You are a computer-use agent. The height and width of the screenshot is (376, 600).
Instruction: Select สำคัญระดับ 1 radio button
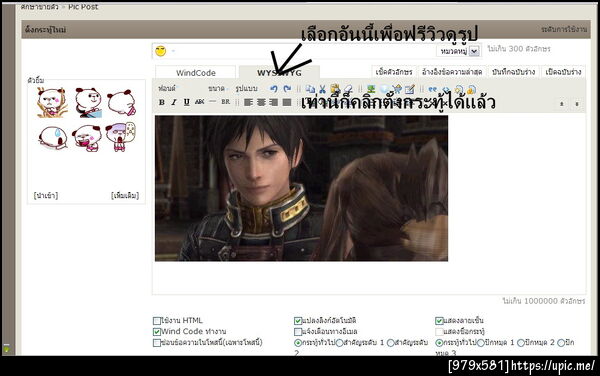(339, 343)
